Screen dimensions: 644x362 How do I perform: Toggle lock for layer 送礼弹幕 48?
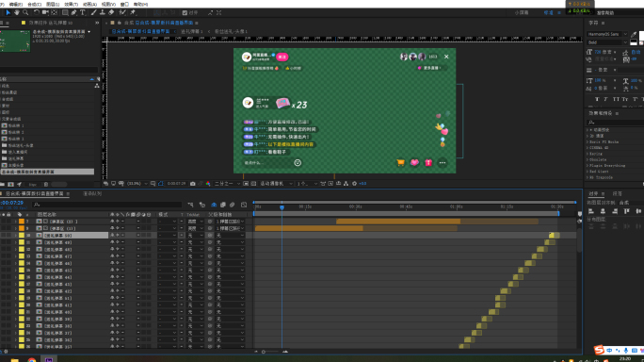coord(9,249)
